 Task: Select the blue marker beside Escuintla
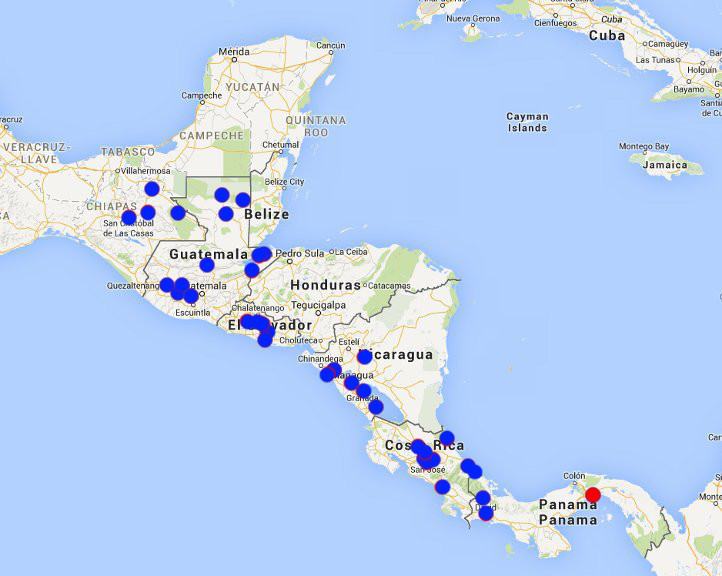191,296
